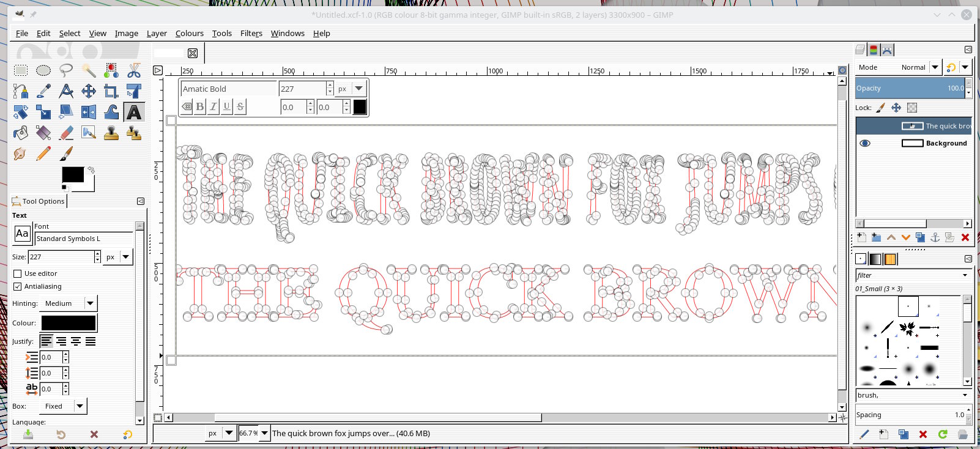Click the duplicate layer icon
The height and width of the screenshot is (449, 980).
[920, 237]
